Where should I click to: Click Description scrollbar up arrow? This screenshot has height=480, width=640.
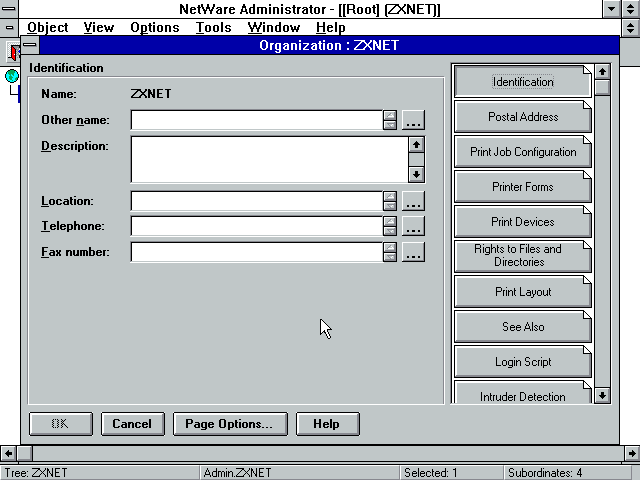coord(416,144)
